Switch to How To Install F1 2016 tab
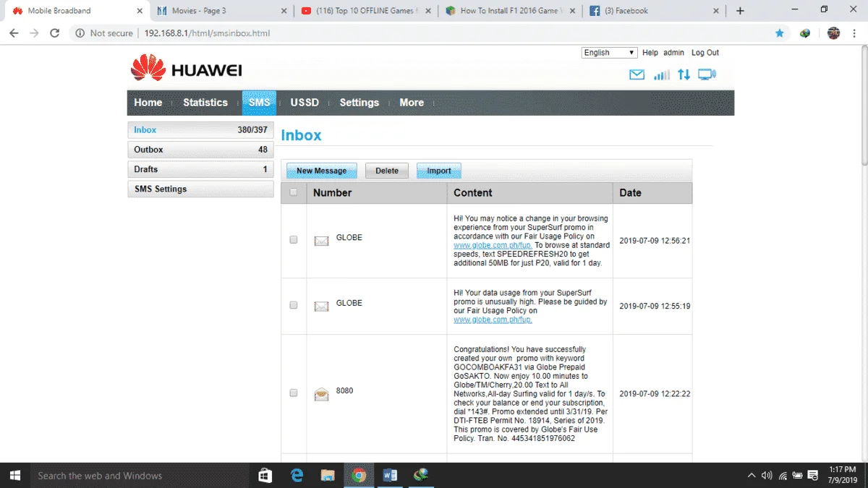The image size is (868, 488). [x=510, y=11]
